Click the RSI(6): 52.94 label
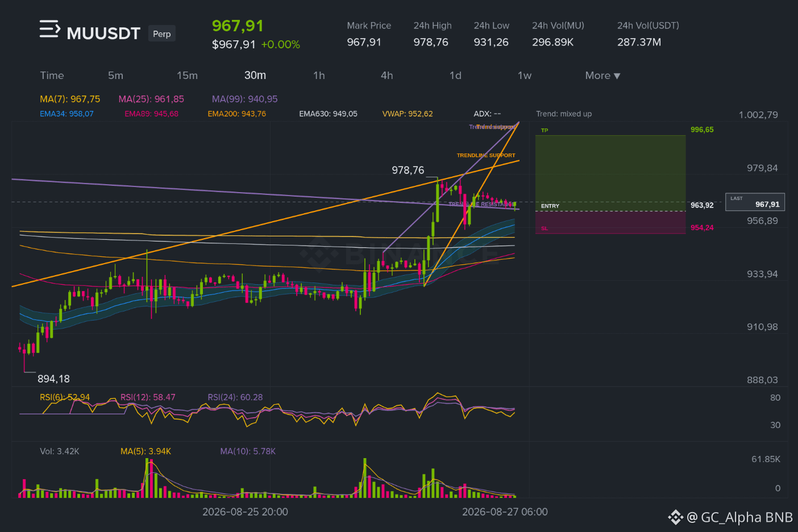 (65, 397)
